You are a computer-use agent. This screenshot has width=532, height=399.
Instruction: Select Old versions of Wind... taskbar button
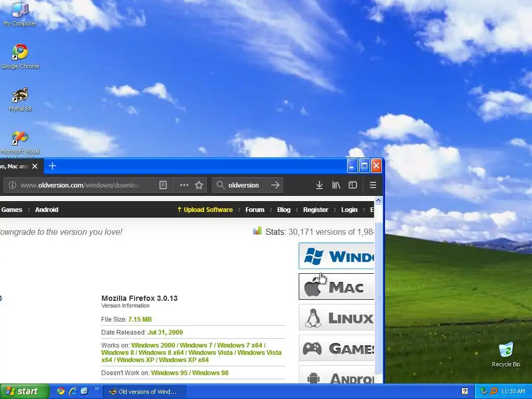[x=144, y=392]
